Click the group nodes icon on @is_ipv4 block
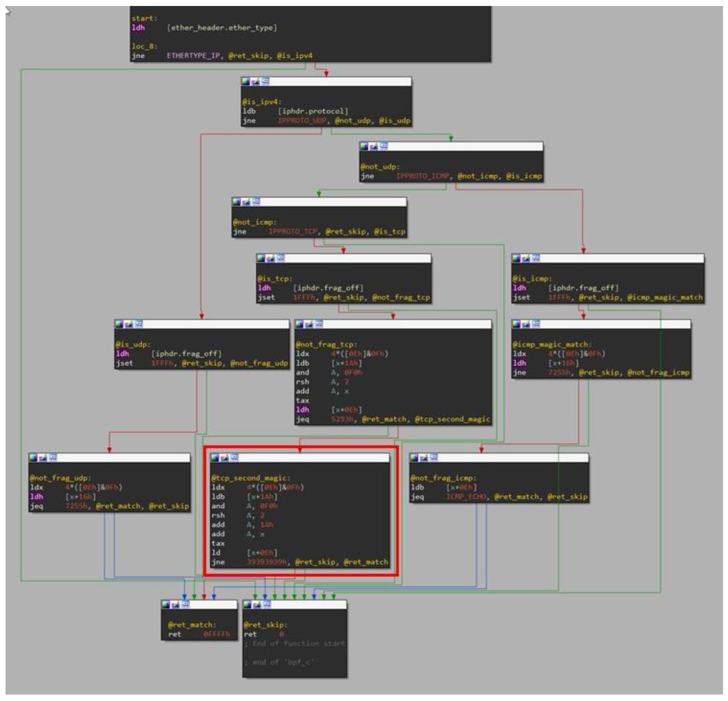Viewport: 728px width, 701px height. coord(266,81)
